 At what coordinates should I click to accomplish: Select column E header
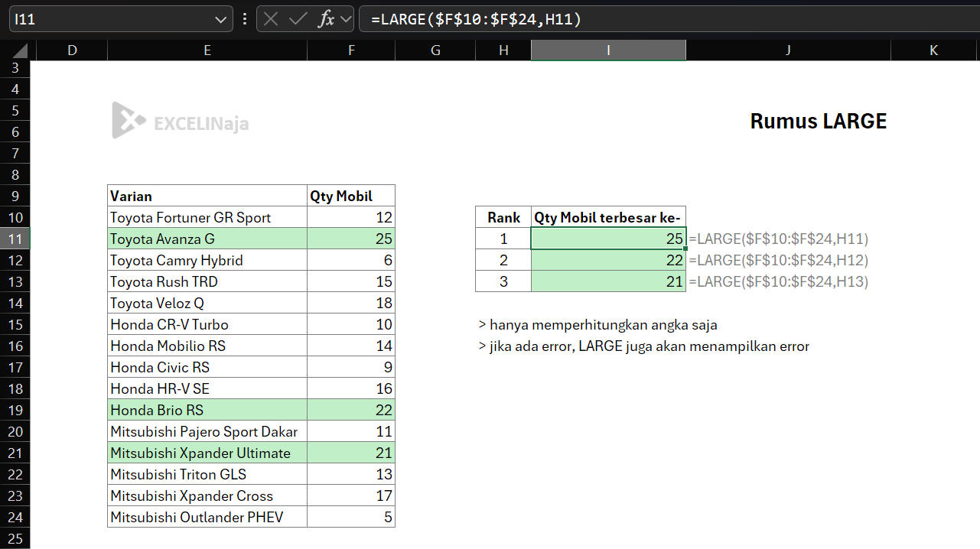click(207, 50)
